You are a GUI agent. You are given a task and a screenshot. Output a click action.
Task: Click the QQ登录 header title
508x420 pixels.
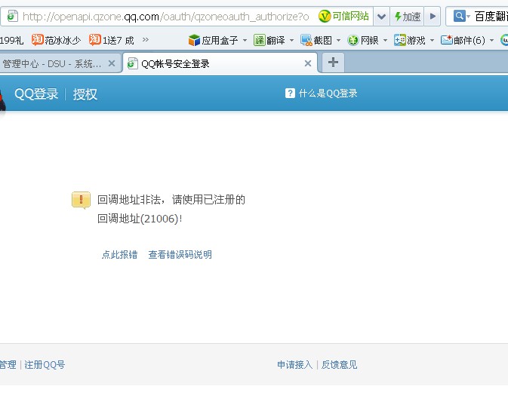pyautogui.click(x=36, y=94)
